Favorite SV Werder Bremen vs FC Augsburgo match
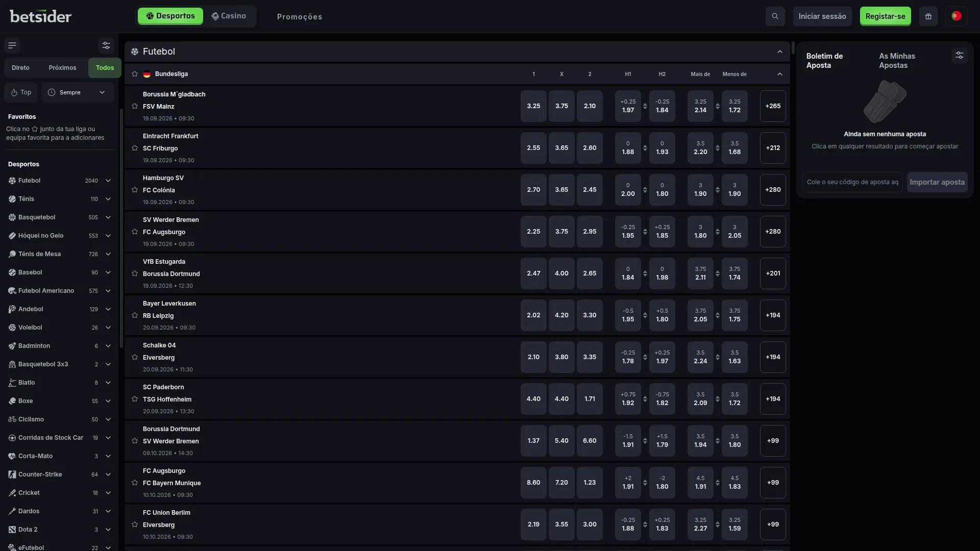980x551 pixels. (135, 232)
